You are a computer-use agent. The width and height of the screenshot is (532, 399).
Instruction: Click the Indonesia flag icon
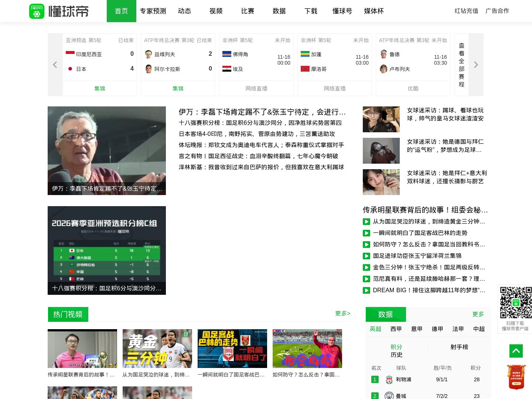click(x=70, y=54)
